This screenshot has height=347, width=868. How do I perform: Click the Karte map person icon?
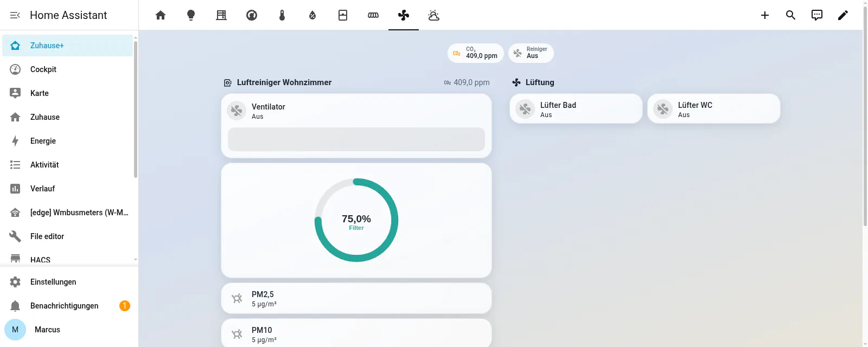tap(15, 93)
